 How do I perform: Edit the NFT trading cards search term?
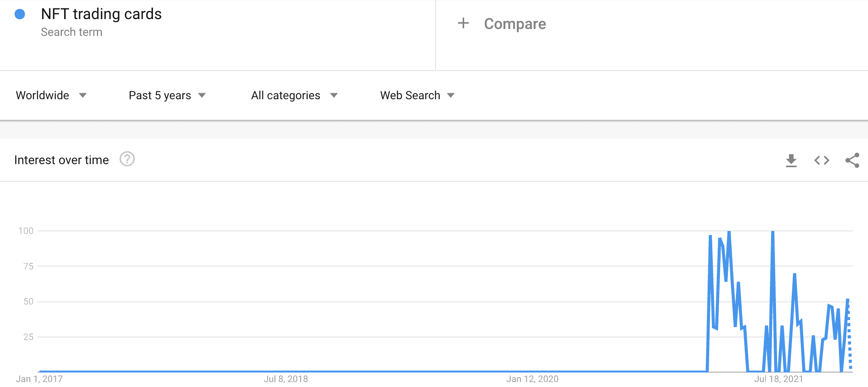point(101,14)
